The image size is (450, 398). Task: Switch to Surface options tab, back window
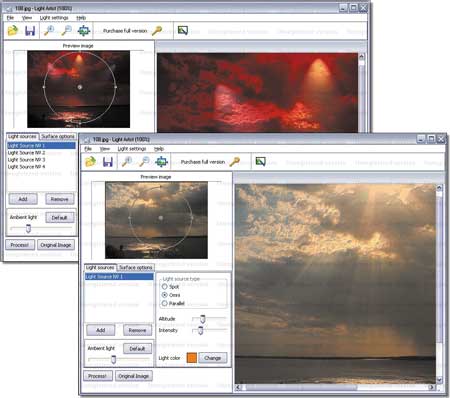[x=58, y=137]
